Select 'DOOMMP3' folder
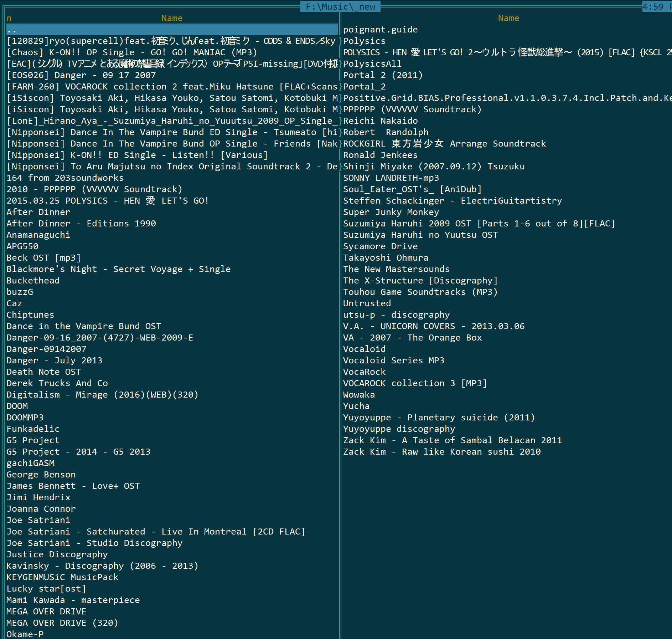The height and width of the screenshot is (639, 672). tap(25, 418)
